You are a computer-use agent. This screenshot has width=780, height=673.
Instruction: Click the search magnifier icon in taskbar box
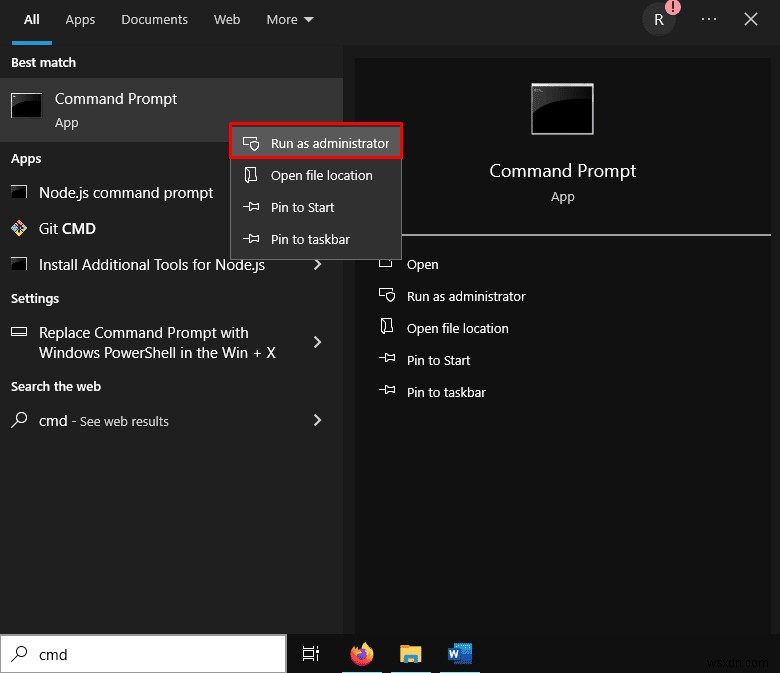[x=19, y=654]
